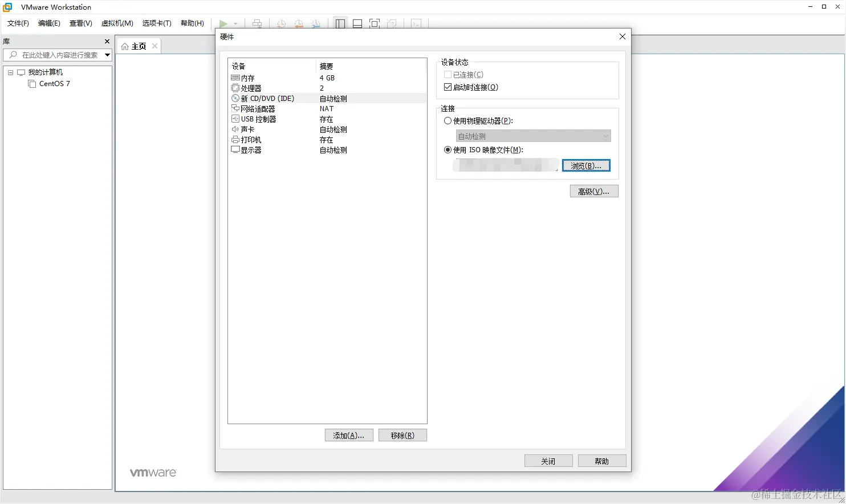Click the console view toolbar icon
The image size is (846, 504).
pyautogui.click(x=416, y=23)
